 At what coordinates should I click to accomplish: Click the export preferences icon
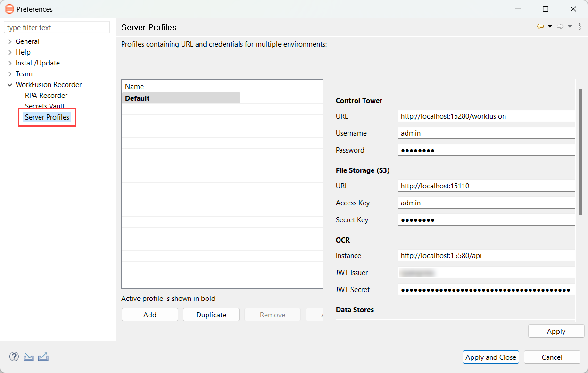click(x=43, y=357)
